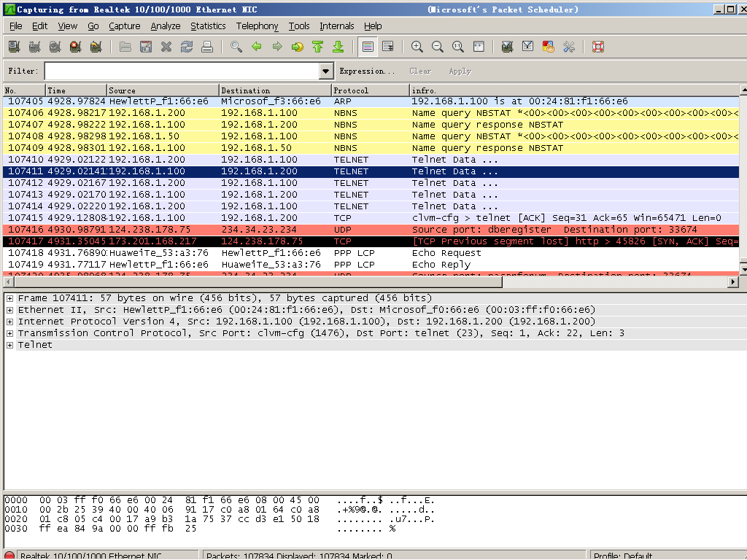The height and width of the screenshot is (560, 747).
Task: Start a new live capture icon
Action: [x=55, y=47]
